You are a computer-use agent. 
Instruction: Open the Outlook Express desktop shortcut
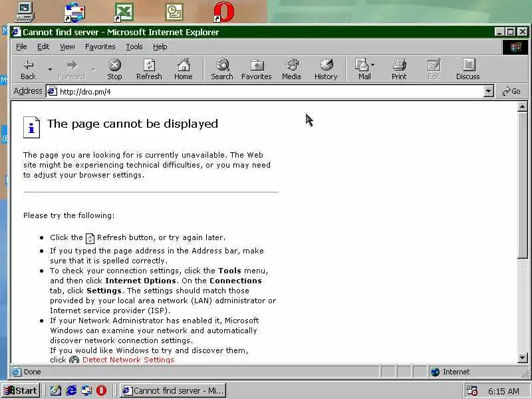tap(75, 12)
